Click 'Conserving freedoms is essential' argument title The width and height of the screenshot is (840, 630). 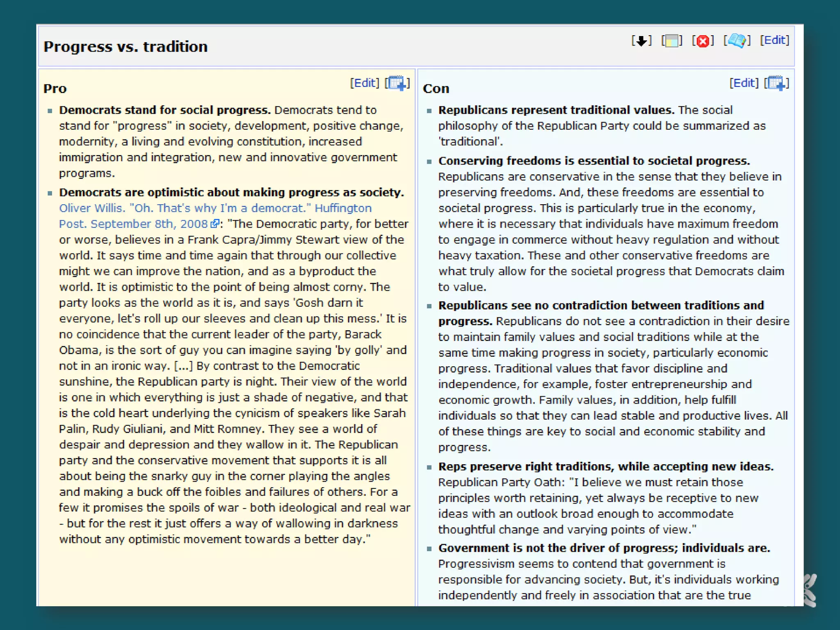click(593, 161)
